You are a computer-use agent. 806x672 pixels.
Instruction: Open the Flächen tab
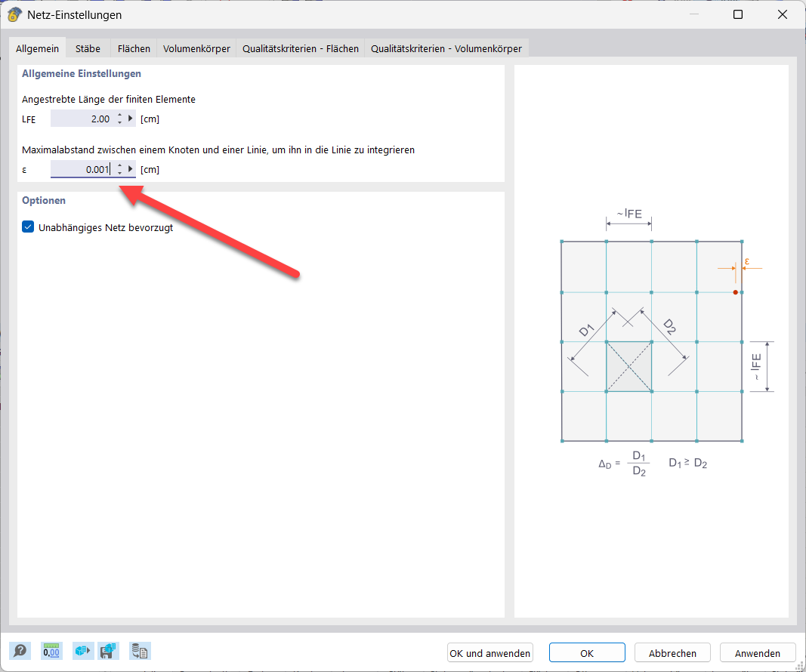pyautogui.click(x=134, y=48)
